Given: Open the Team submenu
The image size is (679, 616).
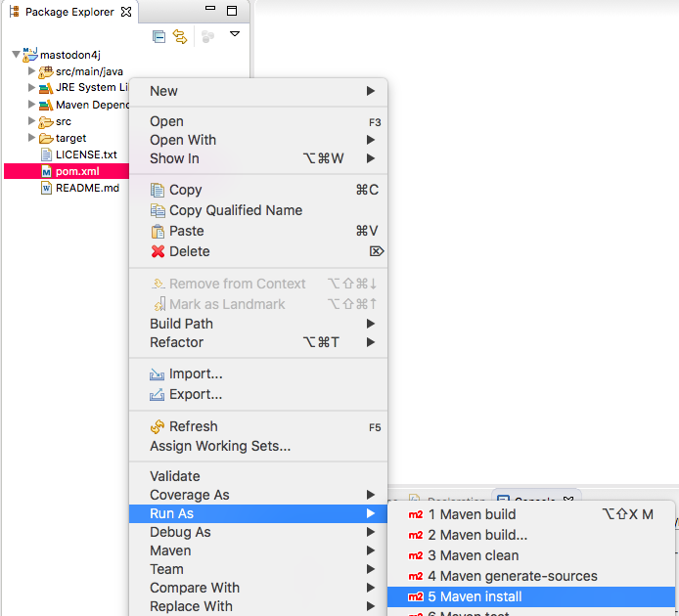Looking at the screenshot, I should pos(258,569).
